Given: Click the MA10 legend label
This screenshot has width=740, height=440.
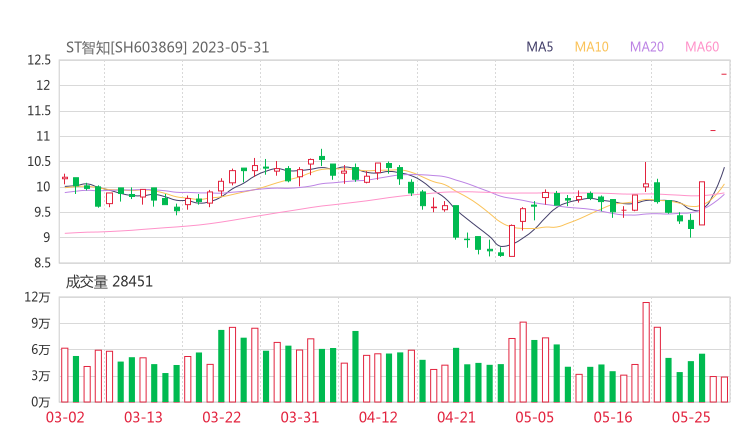Looking at the screenshot, I should coord(591,47).
